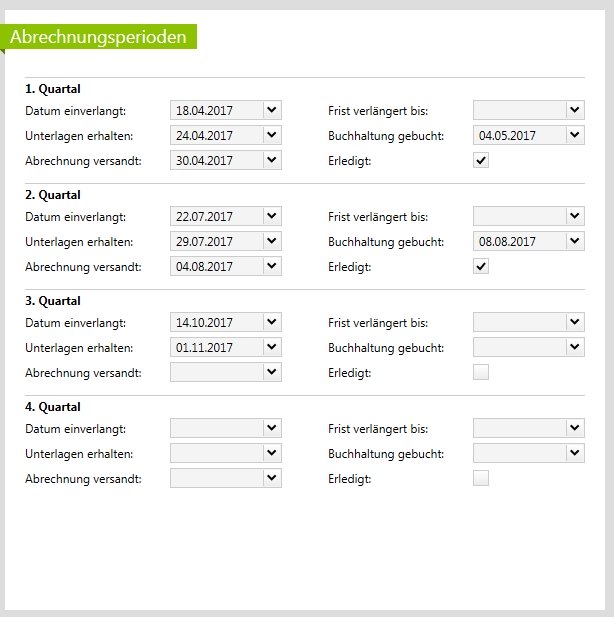Open 3. Quartal Abrechnung versandt date picker
614x617 pixels.
tap(273, 372)
